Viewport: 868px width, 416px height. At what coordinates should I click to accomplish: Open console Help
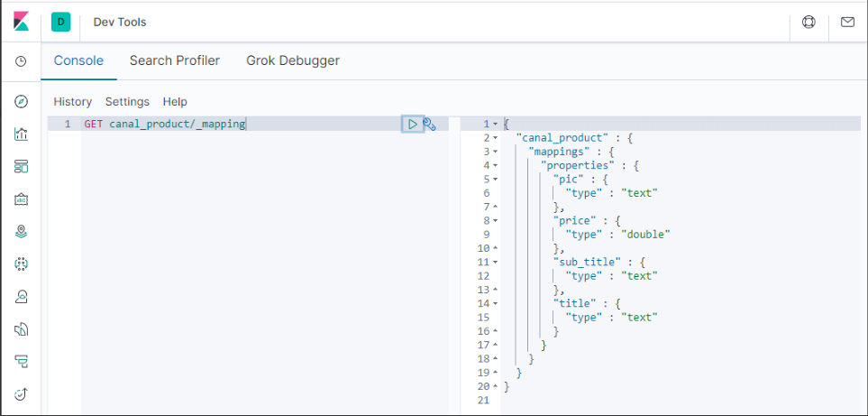click(x=175, y=102)
